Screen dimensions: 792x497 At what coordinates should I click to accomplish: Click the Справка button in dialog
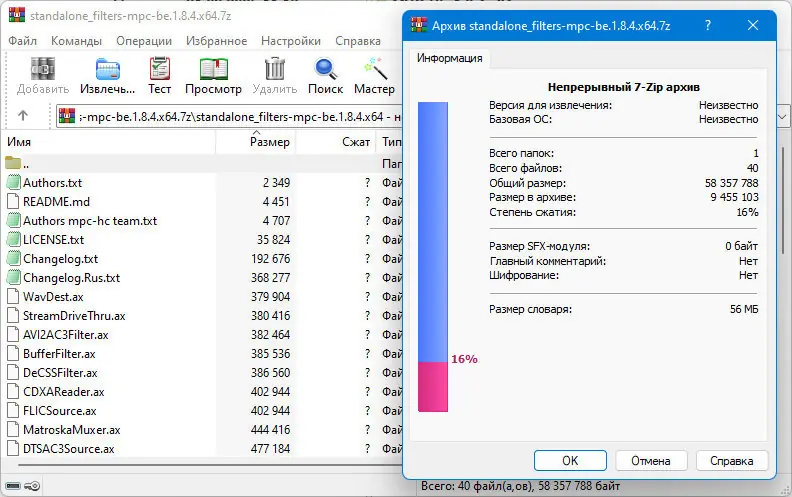[x=731, y=461]
